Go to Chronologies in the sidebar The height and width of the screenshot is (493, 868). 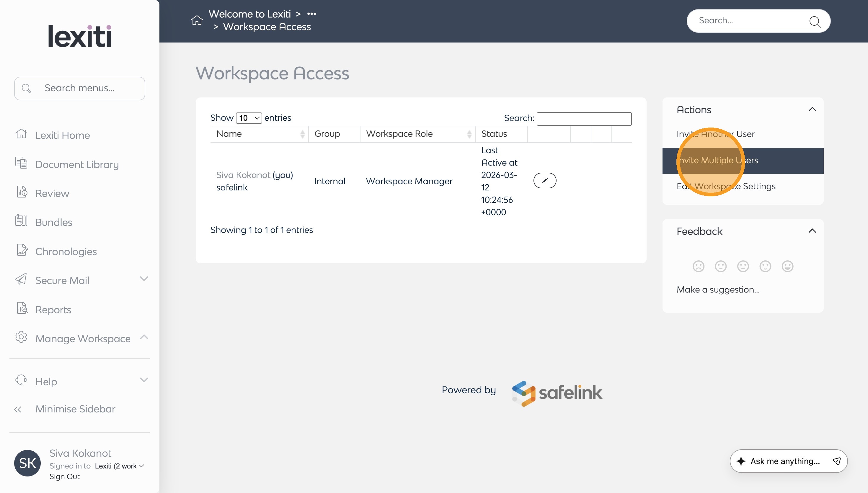66,251
